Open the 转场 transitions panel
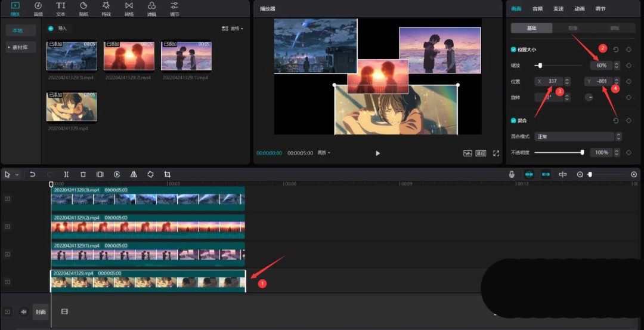644x330 pixels. click(129, 8)
